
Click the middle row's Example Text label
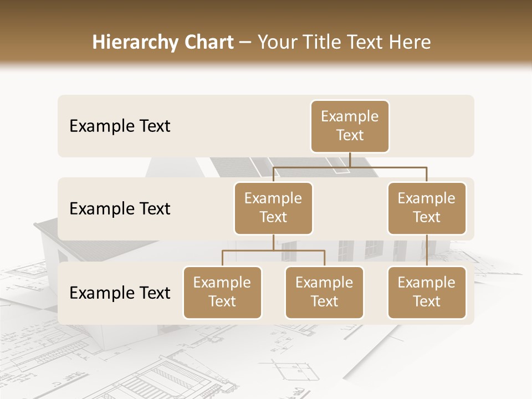[x=120, y=209]
